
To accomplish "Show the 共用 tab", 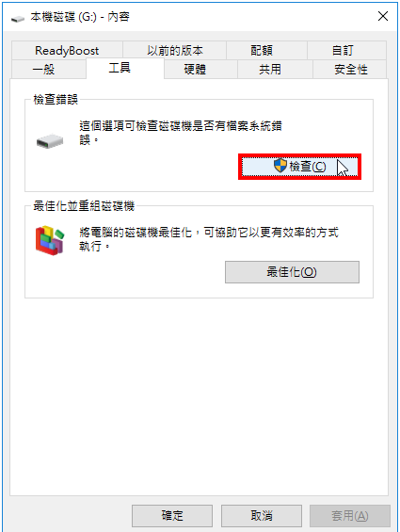I will [x=270, y=70].
